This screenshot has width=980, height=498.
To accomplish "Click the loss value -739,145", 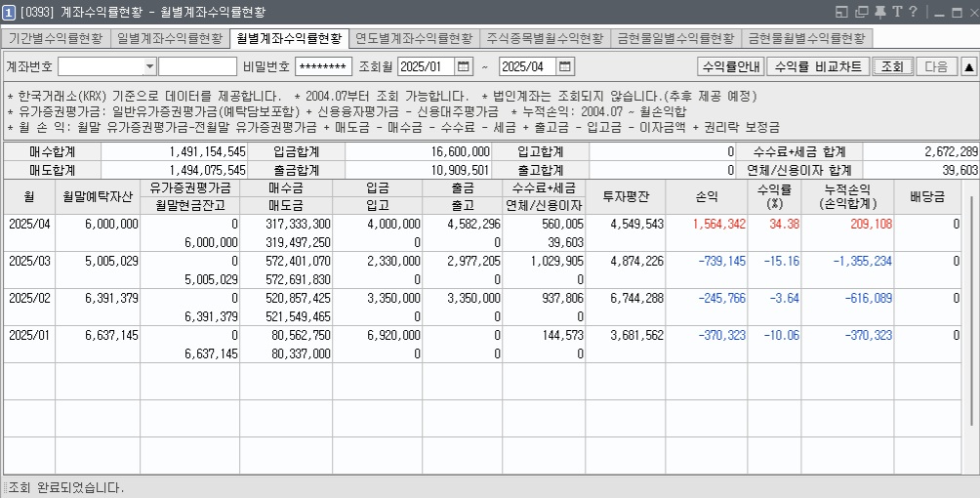I will point(722,261).
